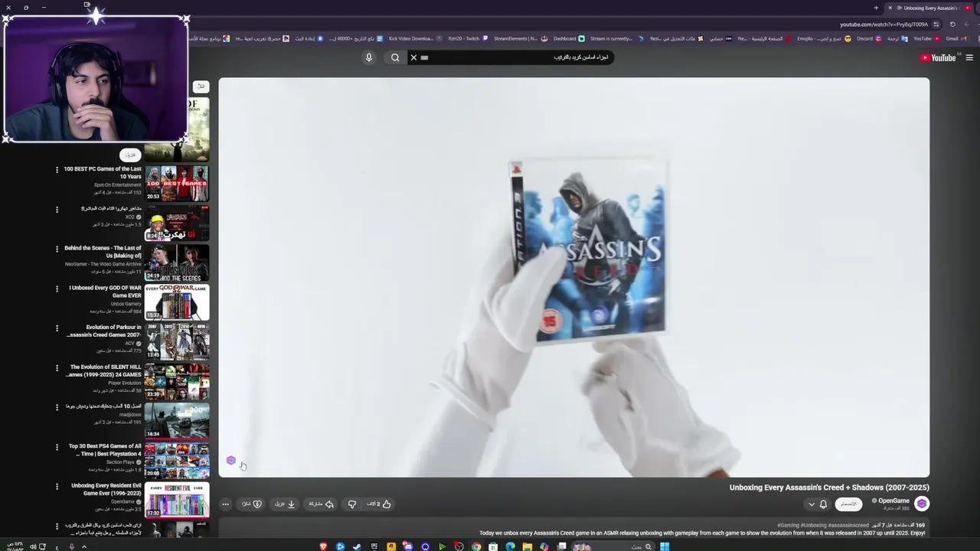Click the Section Plays channel name

pyautogui.click(x=120, y=462)
